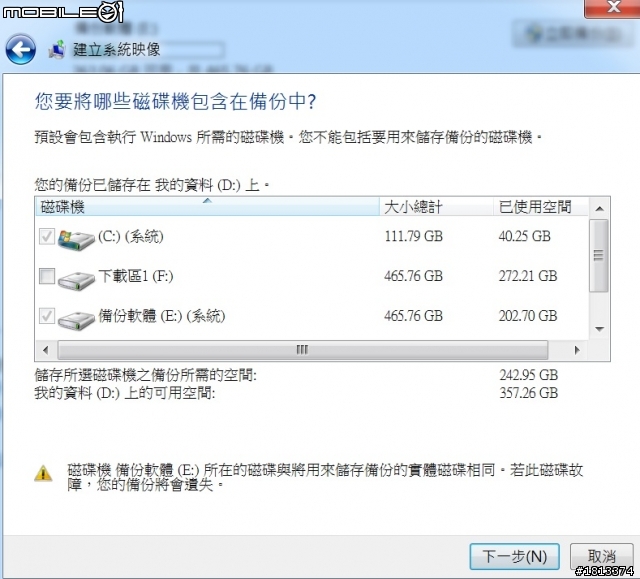Click the right arrow of horizontal scrollbar
The height and width of the screenshot is (579, 640).
click(x=577, y=350)
